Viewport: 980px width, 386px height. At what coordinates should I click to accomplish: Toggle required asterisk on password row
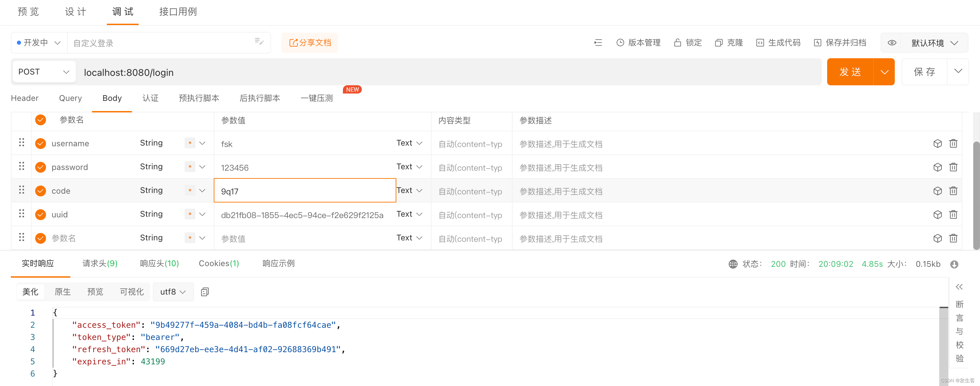click(x=190, y=167)
